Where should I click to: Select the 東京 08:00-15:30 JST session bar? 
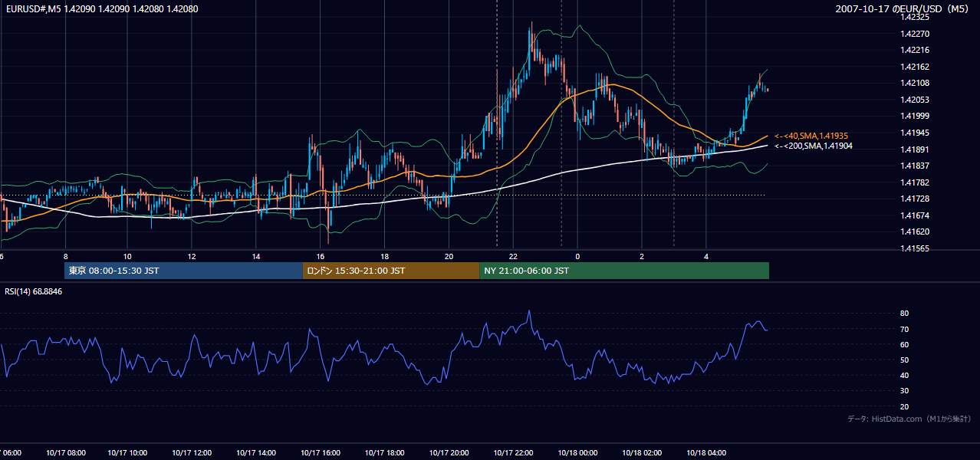click(184, 271)
